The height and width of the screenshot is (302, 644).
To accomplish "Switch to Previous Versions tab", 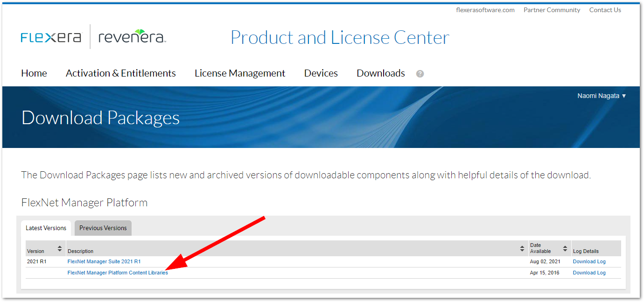I will pyautogui.click(x=103, y=228).
